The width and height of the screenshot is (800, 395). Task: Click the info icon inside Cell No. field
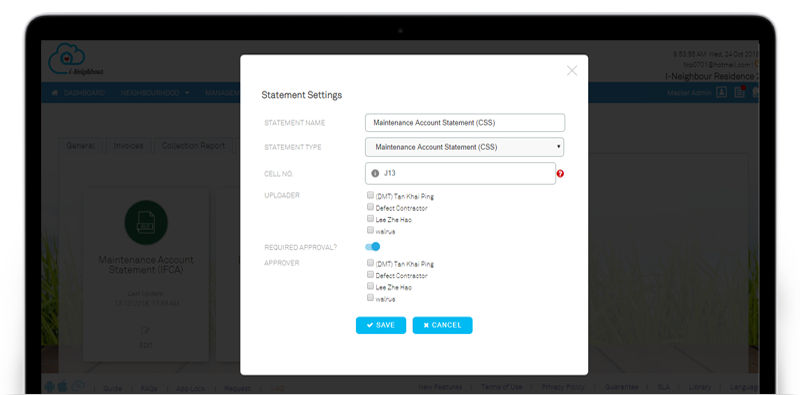(x=375, y=174)
